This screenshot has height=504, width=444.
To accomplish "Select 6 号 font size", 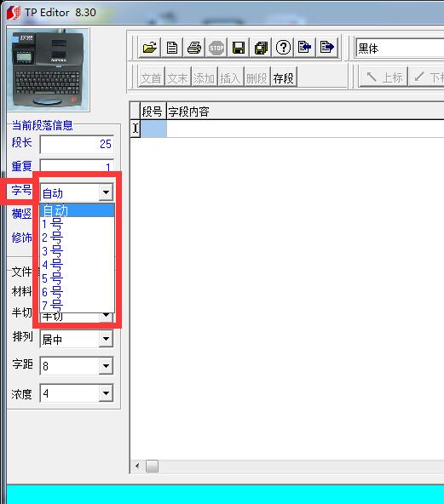I will pyautogui.click(x=77, y=292).
